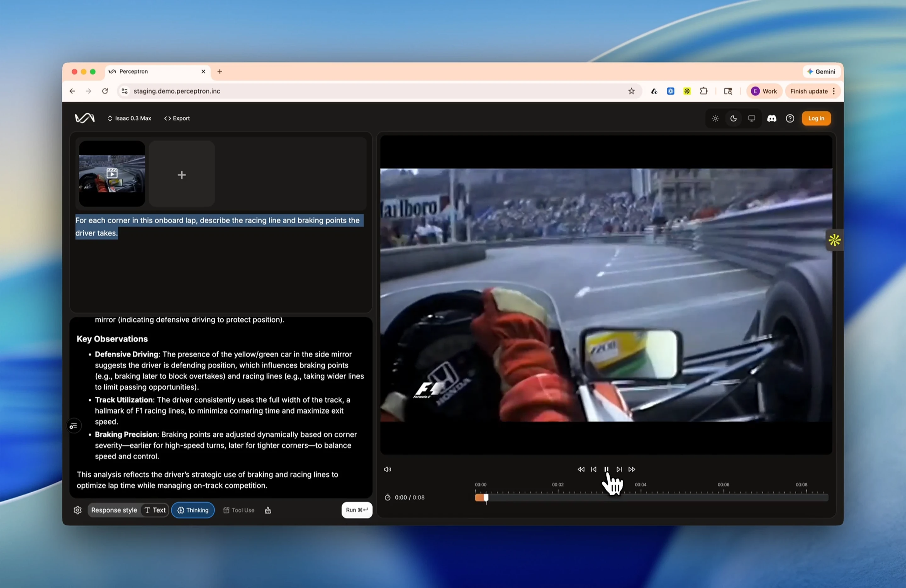Click the timeline playhead handle
The image size is (906, 588).
point(486,498)
